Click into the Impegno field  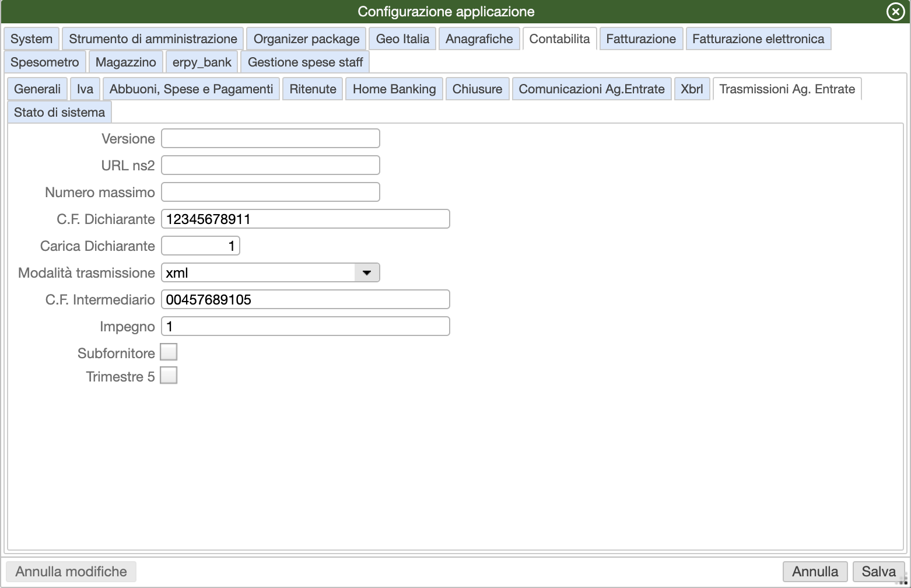pyautogui.click(x=306, y=327)
